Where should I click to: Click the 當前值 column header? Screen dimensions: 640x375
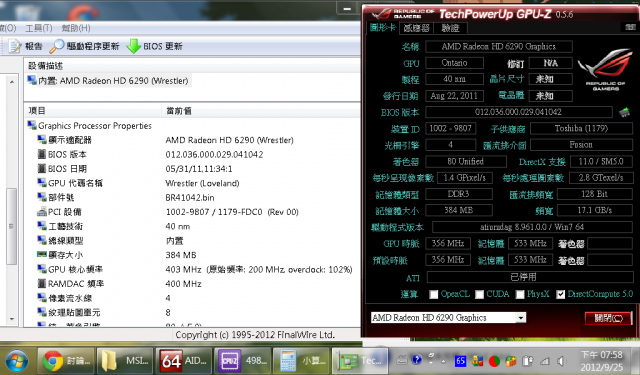point(261,111)
